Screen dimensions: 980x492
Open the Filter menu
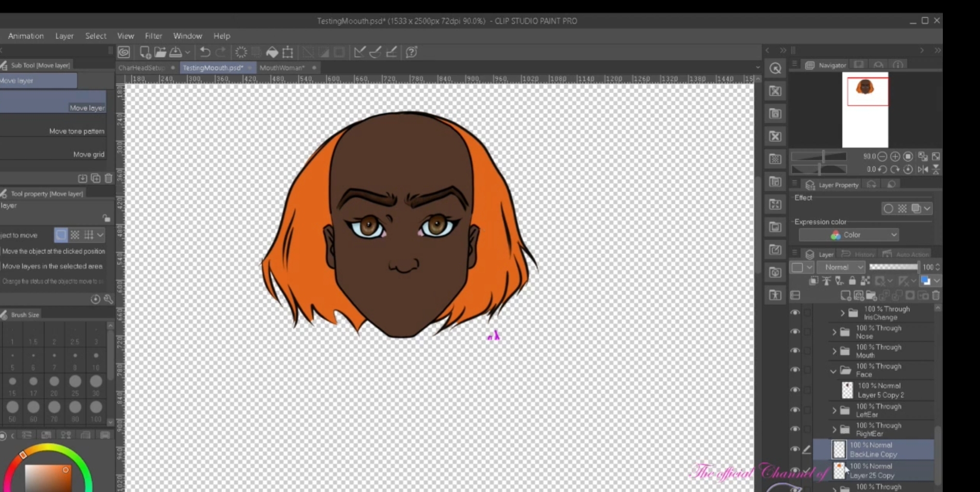click(153, 36)
